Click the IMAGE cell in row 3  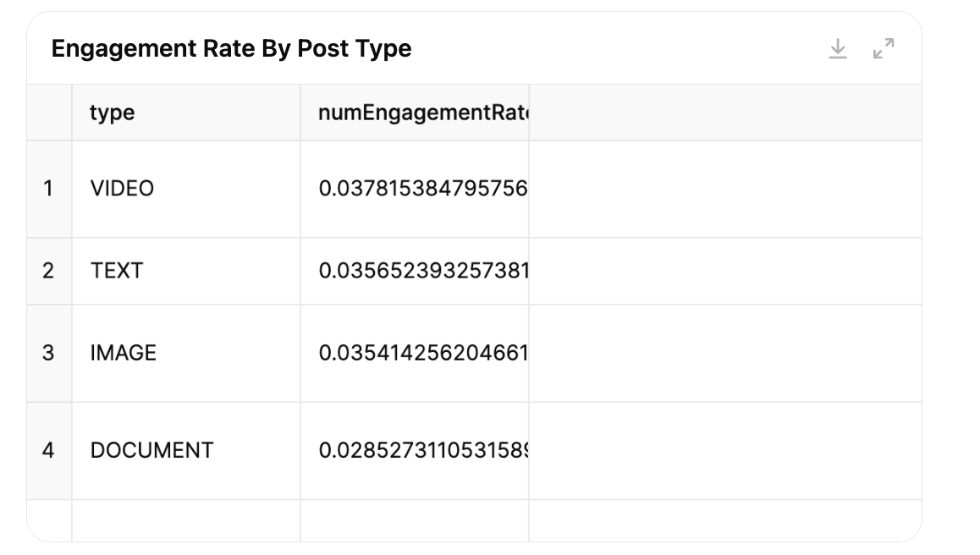(186, 353)
